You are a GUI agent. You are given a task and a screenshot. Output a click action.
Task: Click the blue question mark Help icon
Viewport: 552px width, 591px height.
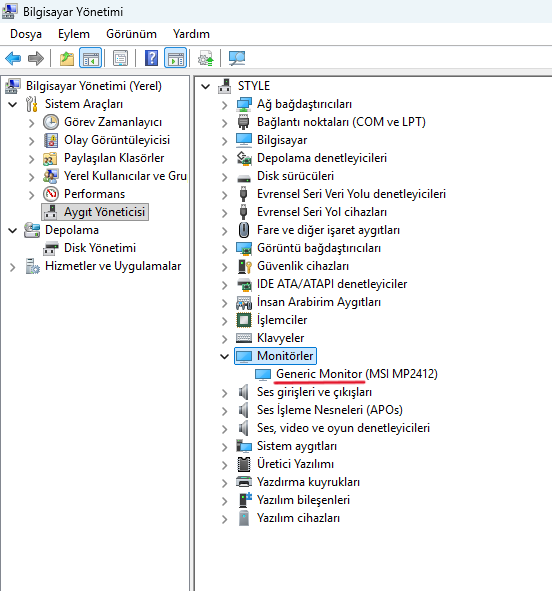(151, 58)
